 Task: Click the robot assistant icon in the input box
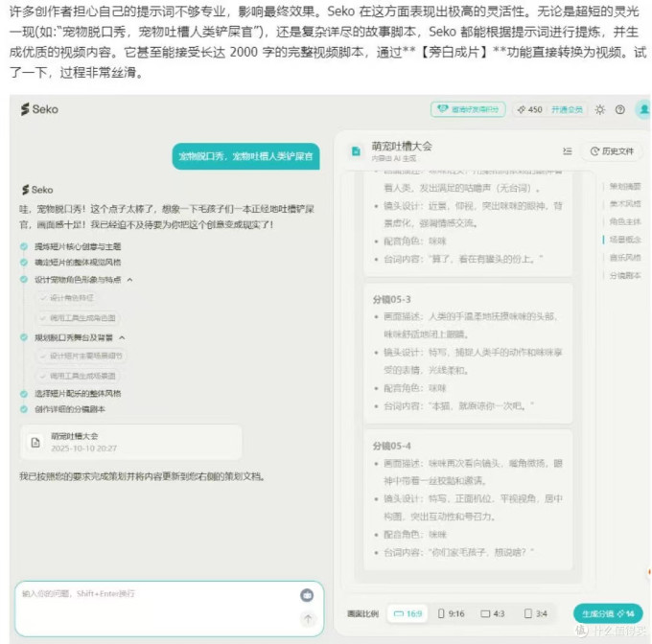(307, 595)
